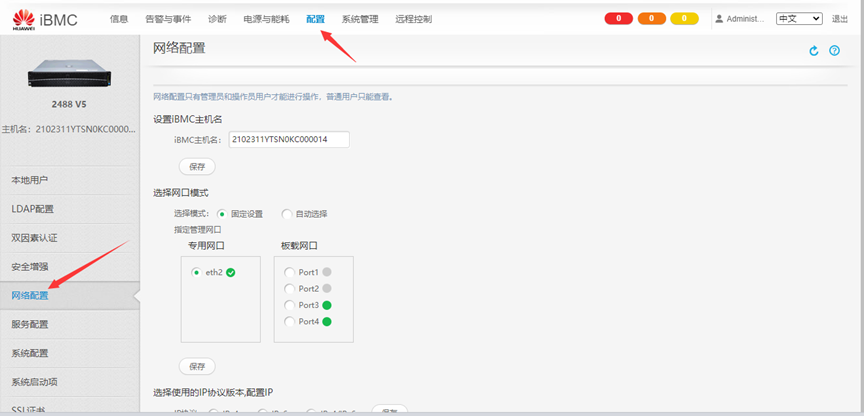The image size is (864, 416).
Task: Go to 双因素认证 in sidebar
Action: [70, 238]
